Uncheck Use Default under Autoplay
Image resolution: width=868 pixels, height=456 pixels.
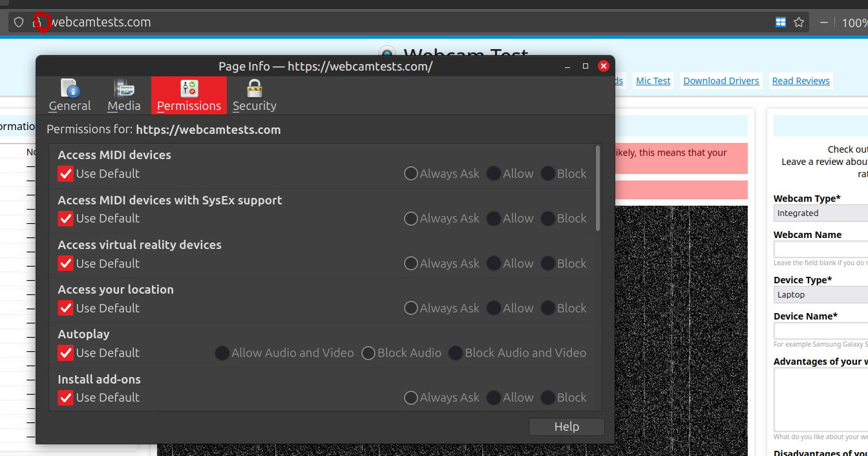click(65, 353)
